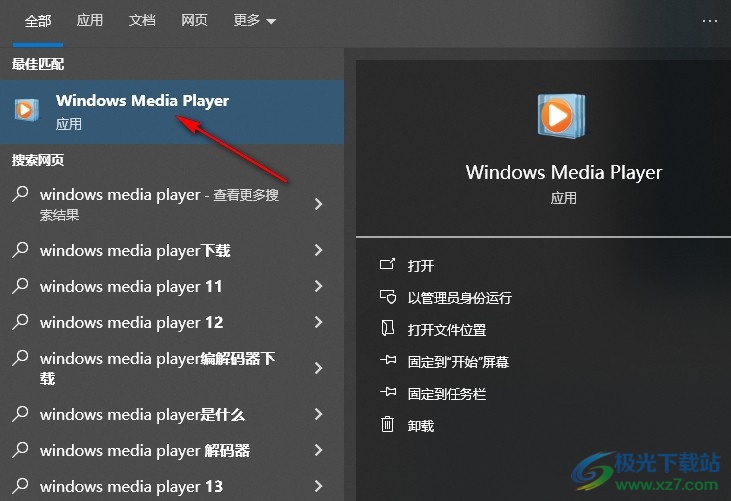This screenshot has width=731, height=501.
Task: Click the search icon next to 查看更多搜索结果
Action: [20, 194]
